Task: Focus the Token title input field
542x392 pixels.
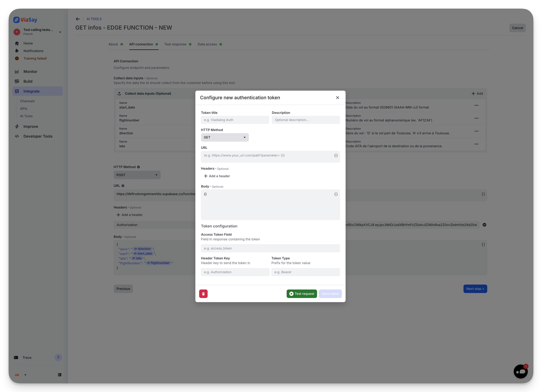Action: (235, 120)
